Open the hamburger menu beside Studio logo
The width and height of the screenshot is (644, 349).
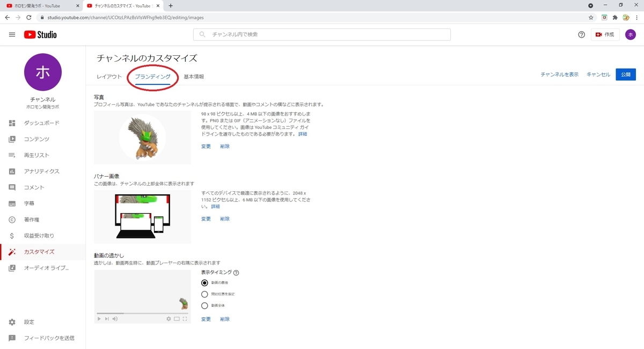point(12,34)
